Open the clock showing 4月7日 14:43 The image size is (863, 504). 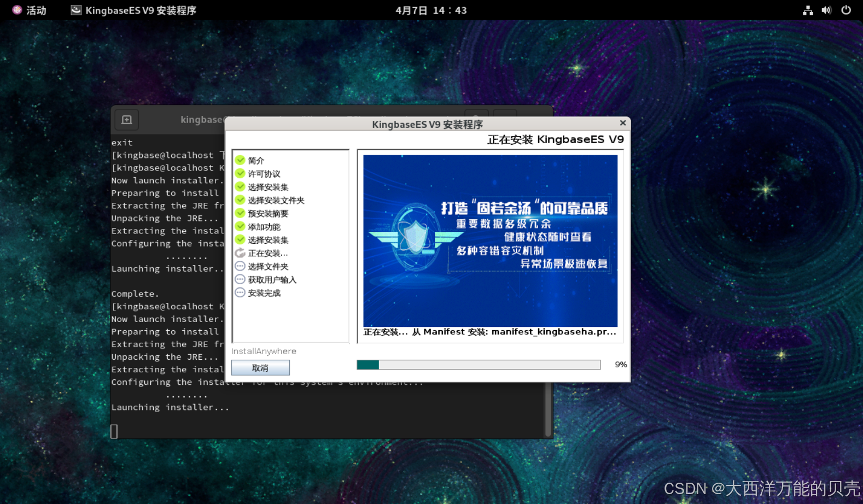[431, 10]
